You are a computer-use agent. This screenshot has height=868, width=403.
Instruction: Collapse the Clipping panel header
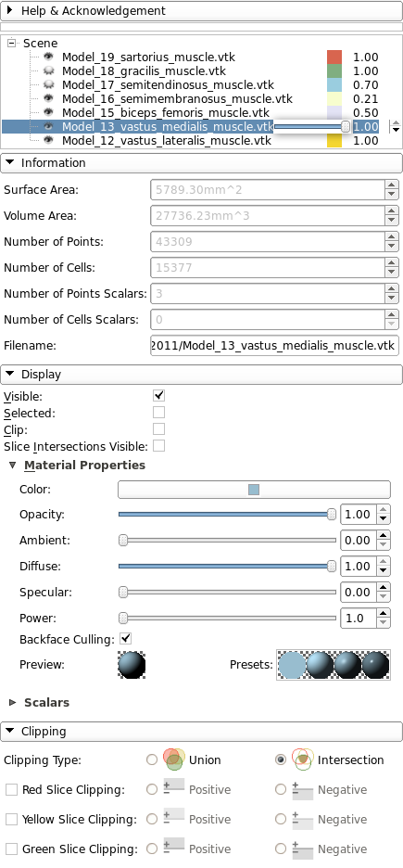201,732
